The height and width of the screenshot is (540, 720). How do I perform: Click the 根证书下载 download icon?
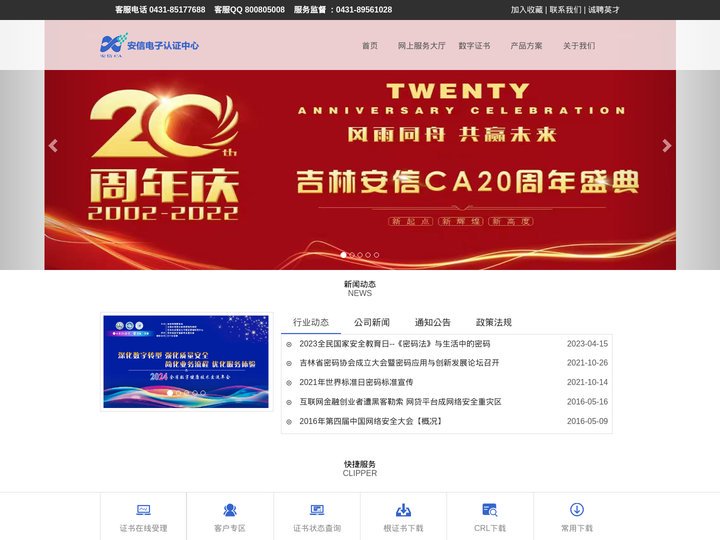(403, 510)
